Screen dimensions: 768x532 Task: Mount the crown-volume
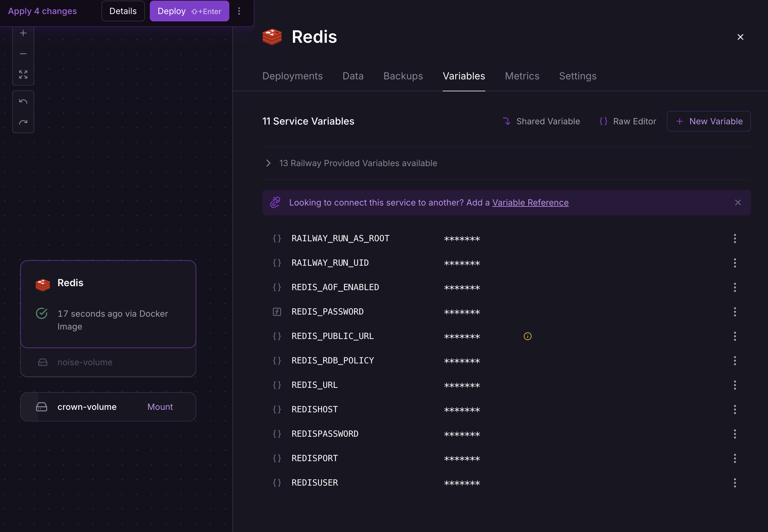click(160, 407)
